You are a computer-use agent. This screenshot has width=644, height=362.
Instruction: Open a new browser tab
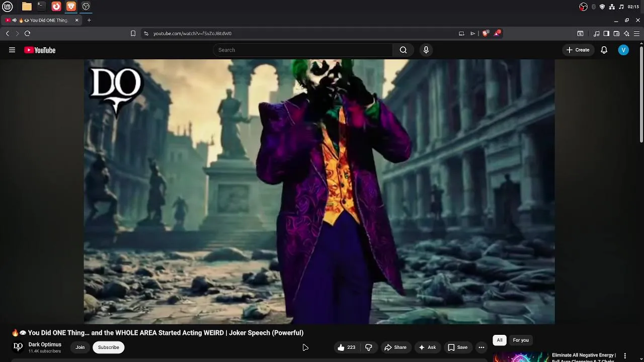point(89,20)
